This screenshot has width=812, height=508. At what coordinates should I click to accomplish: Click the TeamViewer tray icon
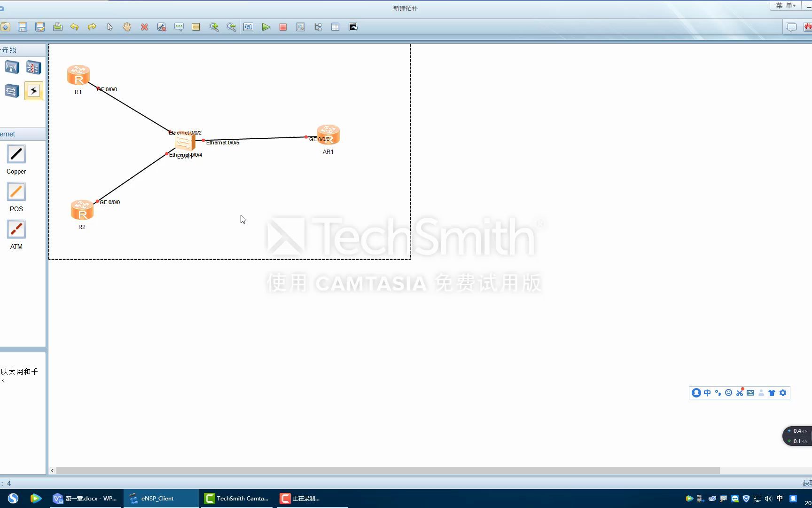[735, 499]
